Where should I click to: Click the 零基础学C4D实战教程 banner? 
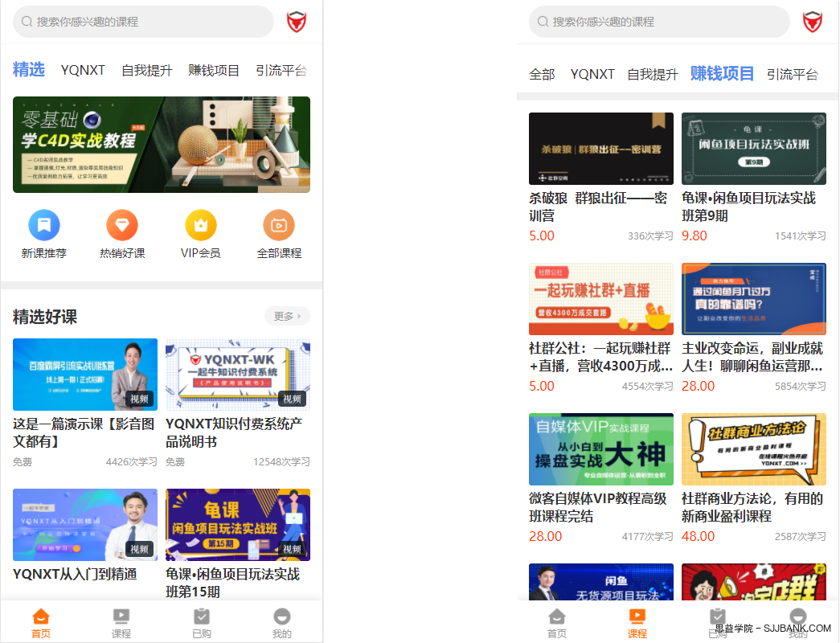[x=162, y=145]
